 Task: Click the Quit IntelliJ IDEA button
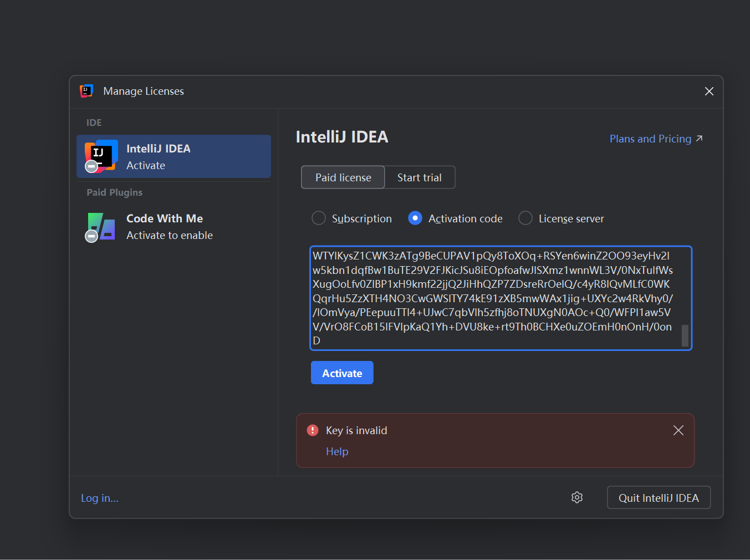(x=659, y=497)
